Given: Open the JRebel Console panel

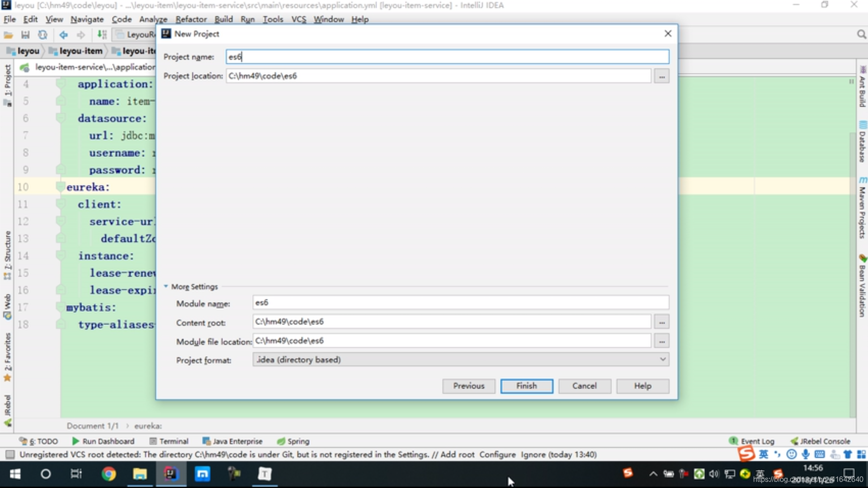Looking at the screenshot, I should [x=820, y=441].
